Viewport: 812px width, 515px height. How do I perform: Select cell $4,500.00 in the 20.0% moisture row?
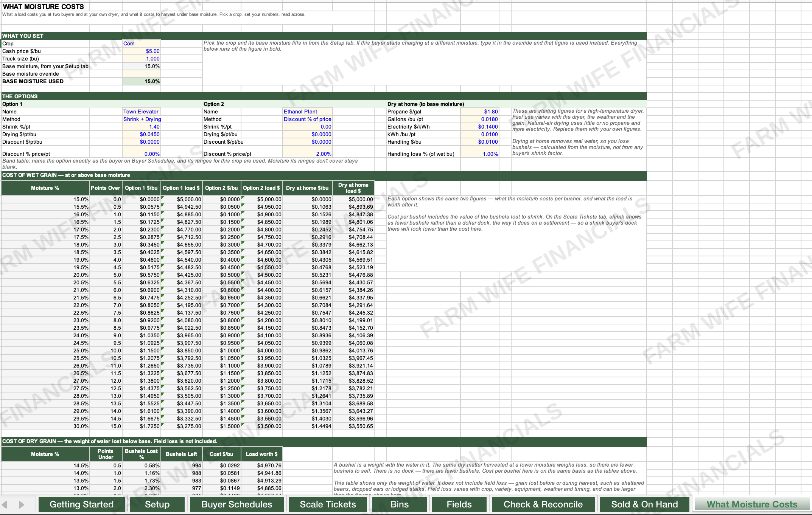tap(261, 275)
